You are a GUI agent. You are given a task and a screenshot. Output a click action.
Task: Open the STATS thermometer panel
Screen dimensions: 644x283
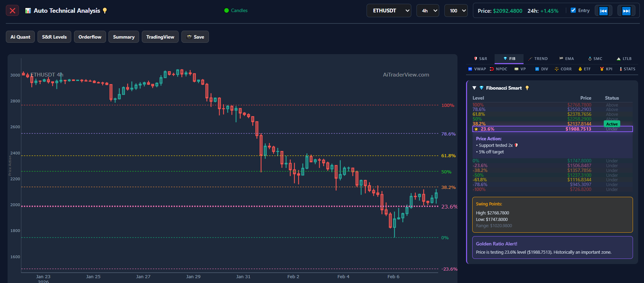tap(627, 69)
